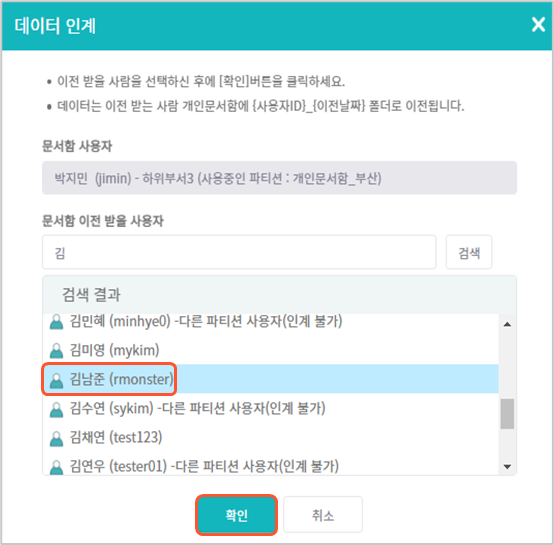Screen dimensions: 554x545
Task: Click the results list scroll up arrow
Action: click(507, 324)
